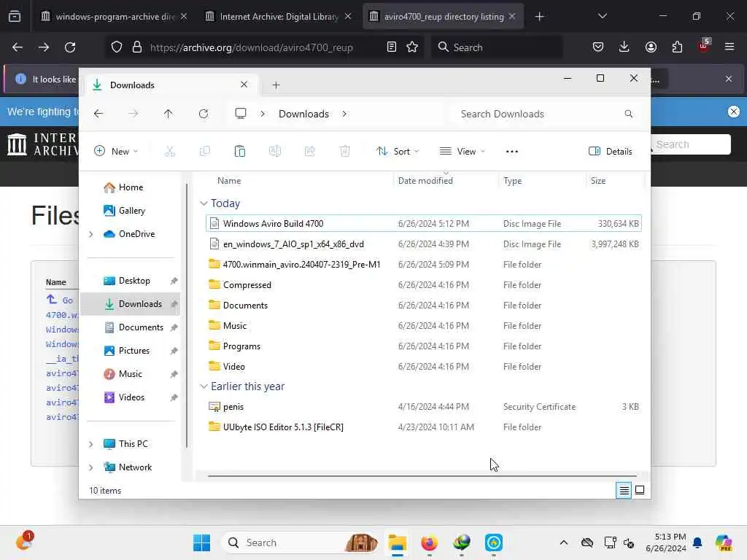The width and height of the screenshot is (747, 560).
Task: Open the New item dropdown
Action: click(x=116, y=152)
